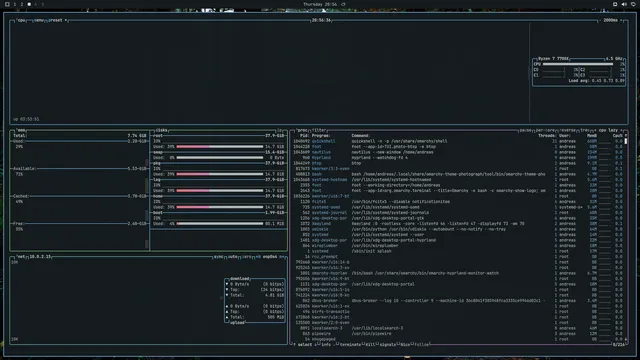This screenshot has width=640, height=360.
Task: Activate the process filter field
Action: 319,130
